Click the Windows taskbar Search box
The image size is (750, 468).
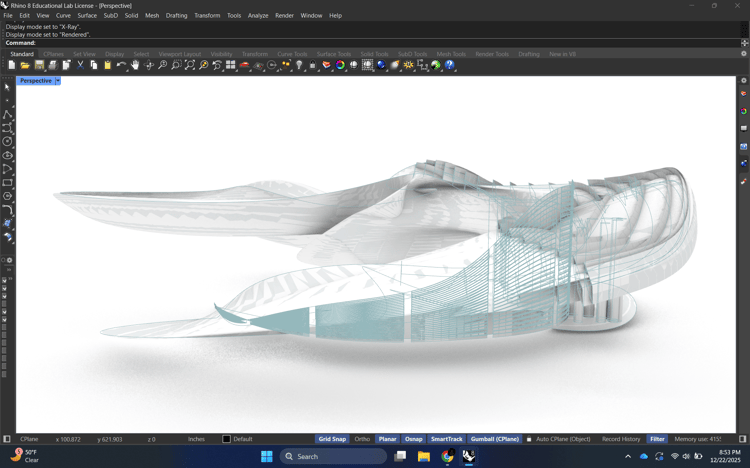pyautogui.click(x=333, y=456)
